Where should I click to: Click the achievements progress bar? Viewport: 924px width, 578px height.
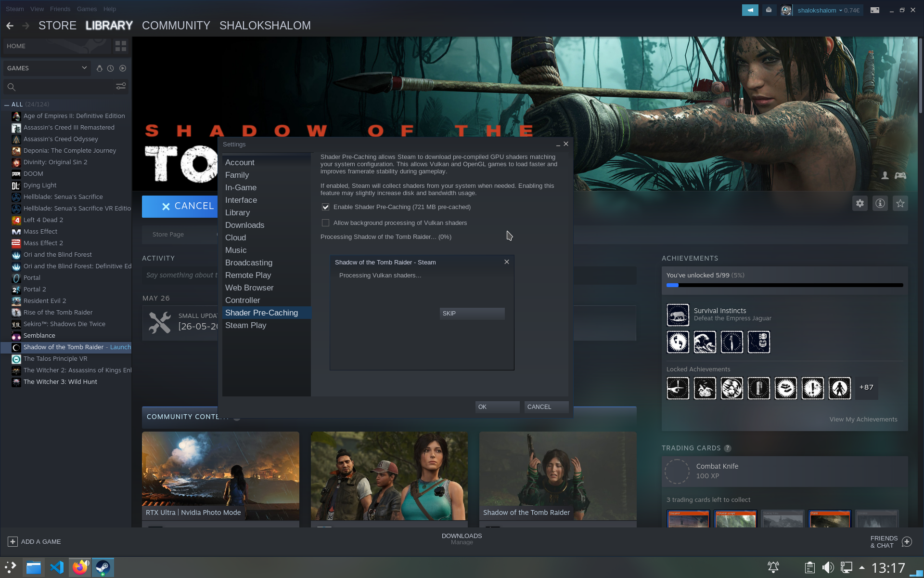(x=784, y=285)
